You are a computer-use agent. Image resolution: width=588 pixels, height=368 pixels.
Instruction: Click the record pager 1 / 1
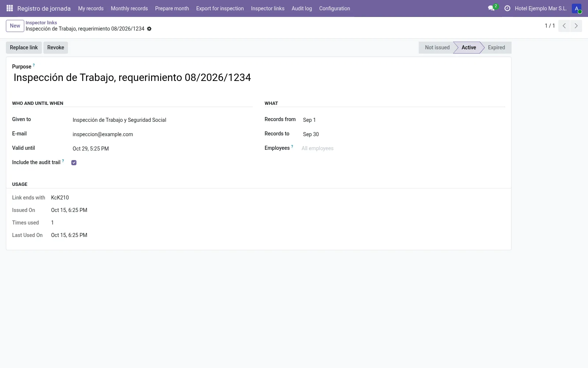[x=550, y=26]
